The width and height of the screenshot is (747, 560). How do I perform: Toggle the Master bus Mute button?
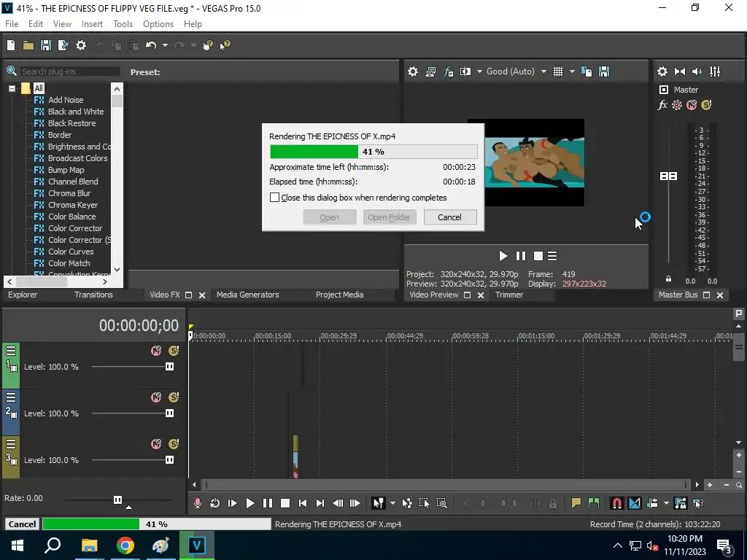[x=692, y=105]
